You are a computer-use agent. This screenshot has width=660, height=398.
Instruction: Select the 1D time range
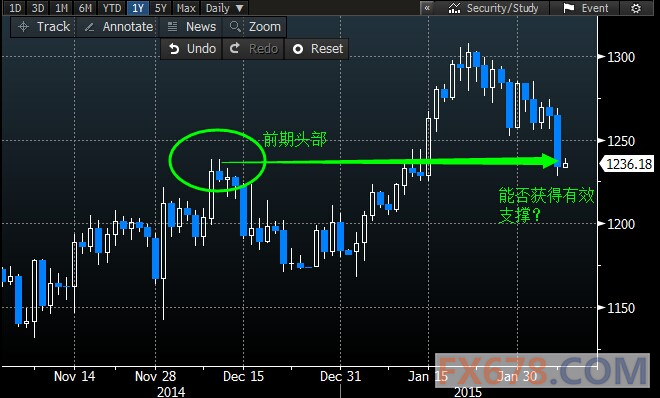tap(15, 8)
